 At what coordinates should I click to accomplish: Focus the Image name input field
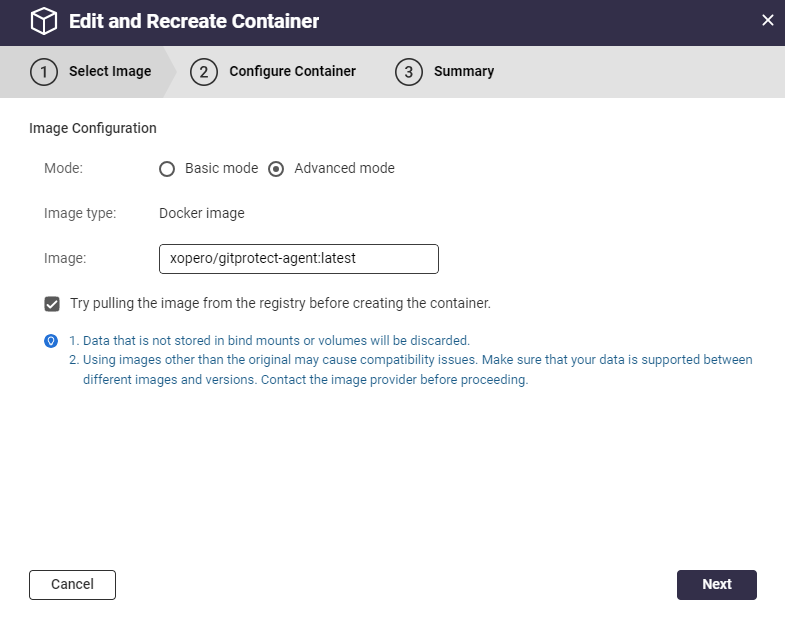(x=298, y=258)
